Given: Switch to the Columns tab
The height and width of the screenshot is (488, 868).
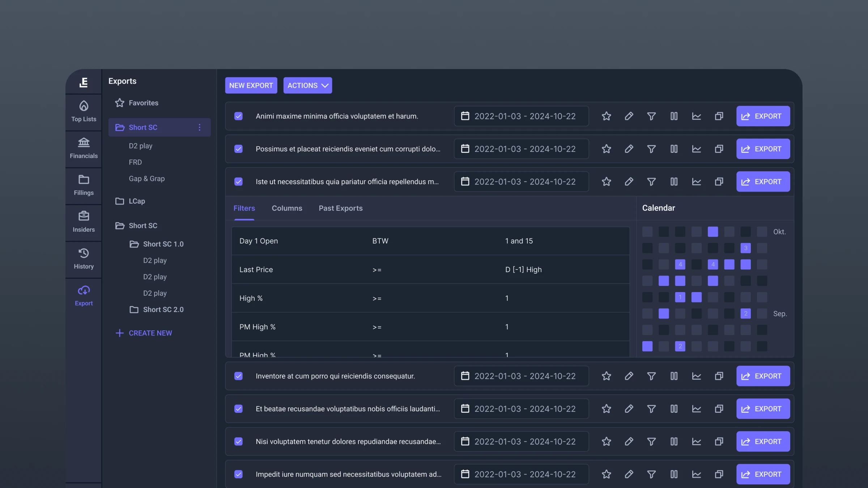Looking at the screenshot, I should tap(287, 208).
